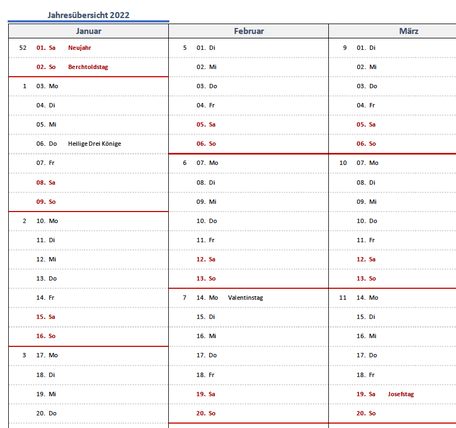The height and width of the screenshot is (428, 456).
Task: Click week number 3 in Januar
Action: [24, 355]
